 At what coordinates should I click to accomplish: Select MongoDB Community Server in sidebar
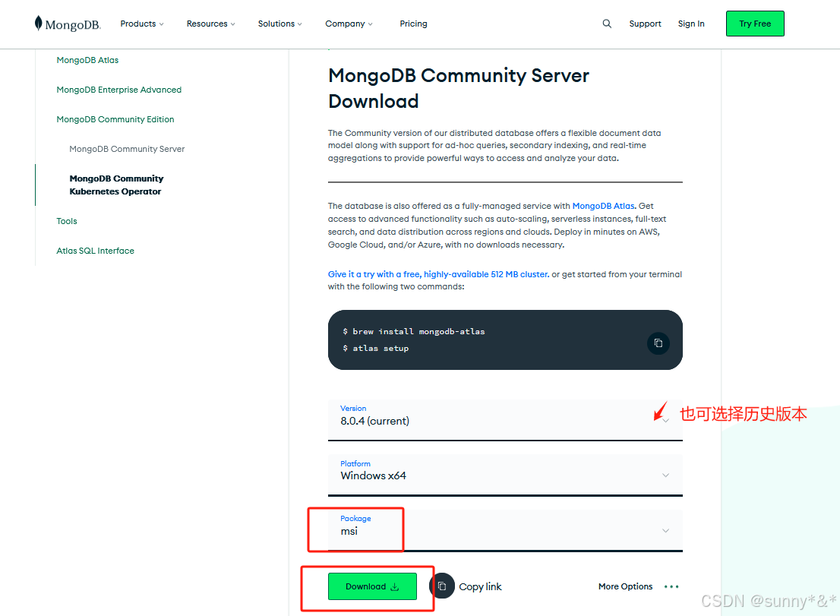click(x=127, y=149)
